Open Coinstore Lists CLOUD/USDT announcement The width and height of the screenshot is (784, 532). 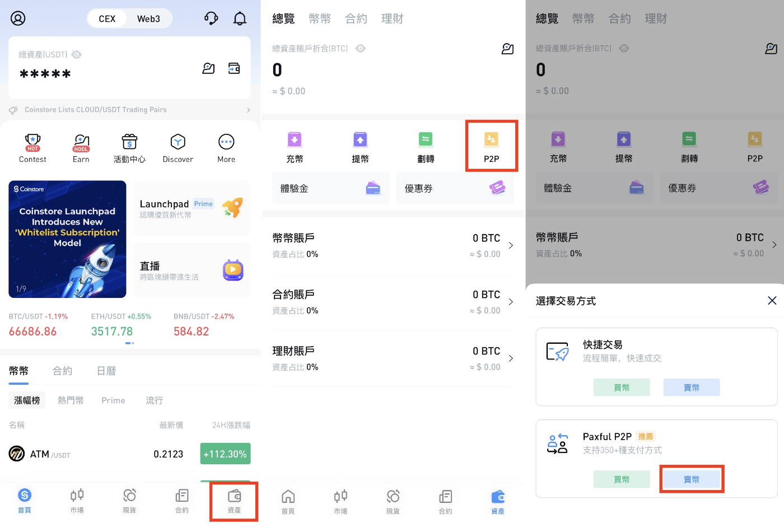tap(96, 110)
